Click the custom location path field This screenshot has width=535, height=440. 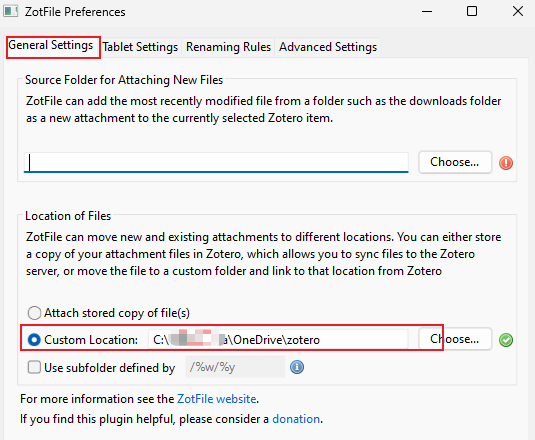pyautogui.click(x=278, y=339)
